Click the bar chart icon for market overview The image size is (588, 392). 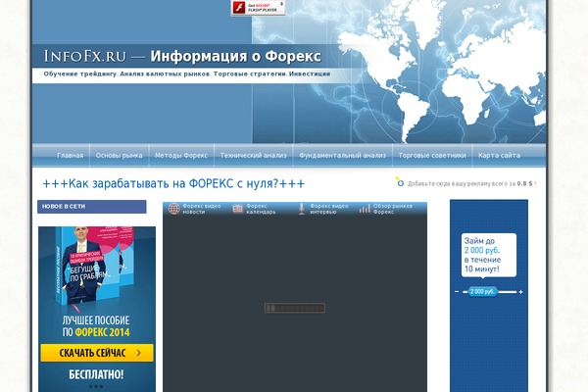point(365,209)
